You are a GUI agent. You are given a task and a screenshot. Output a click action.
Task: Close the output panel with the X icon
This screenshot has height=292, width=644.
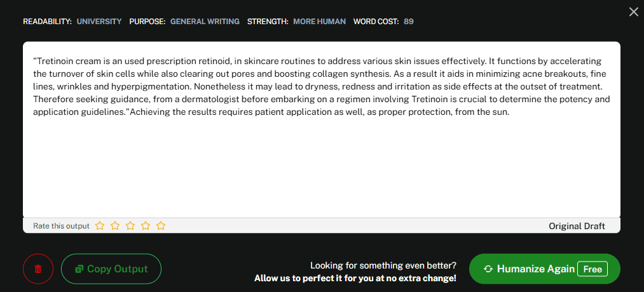click(x=633, y=12)
